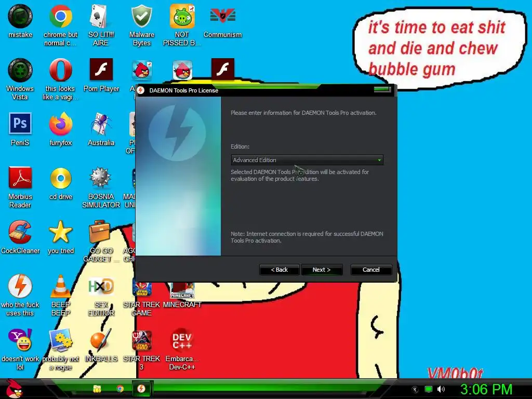532x399 pixels.
Task: Click the green button in dialog title bar
Action: click(382, 89)
